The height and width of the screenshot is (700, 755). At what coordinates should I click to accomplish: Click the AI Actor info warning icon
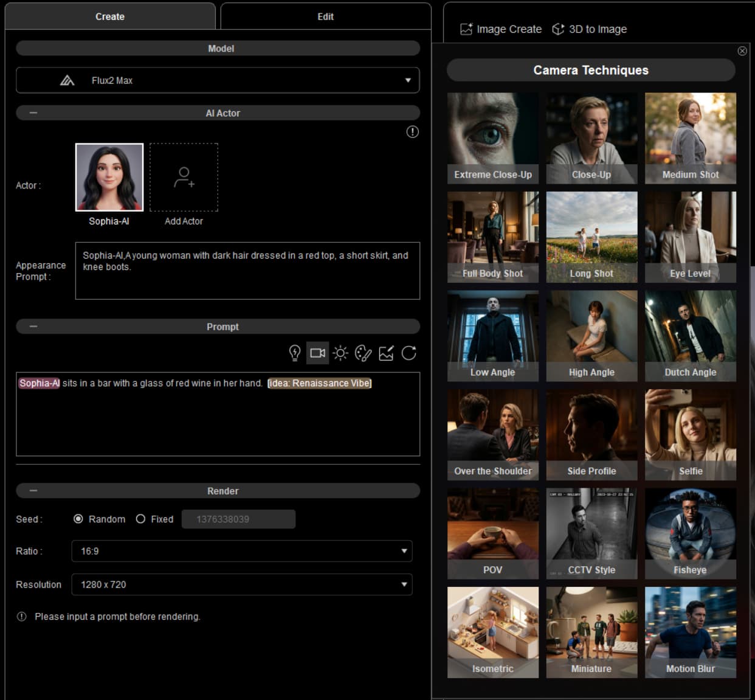[x=413, y=132]
